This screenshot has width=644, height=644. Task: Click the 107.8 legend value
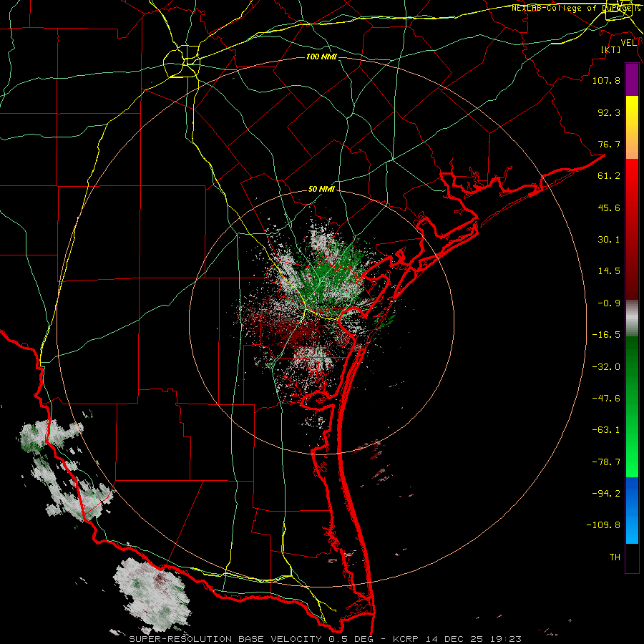click(606, 80)
